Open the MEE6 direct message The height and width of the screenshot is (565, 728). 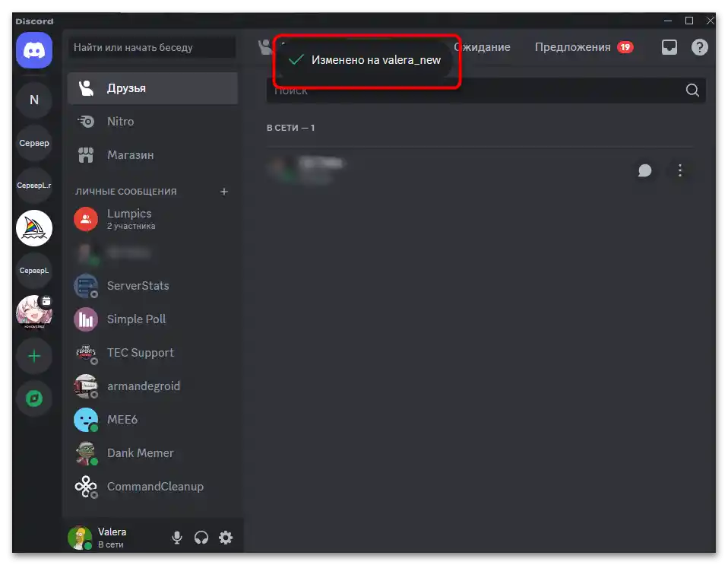(152, 420)
